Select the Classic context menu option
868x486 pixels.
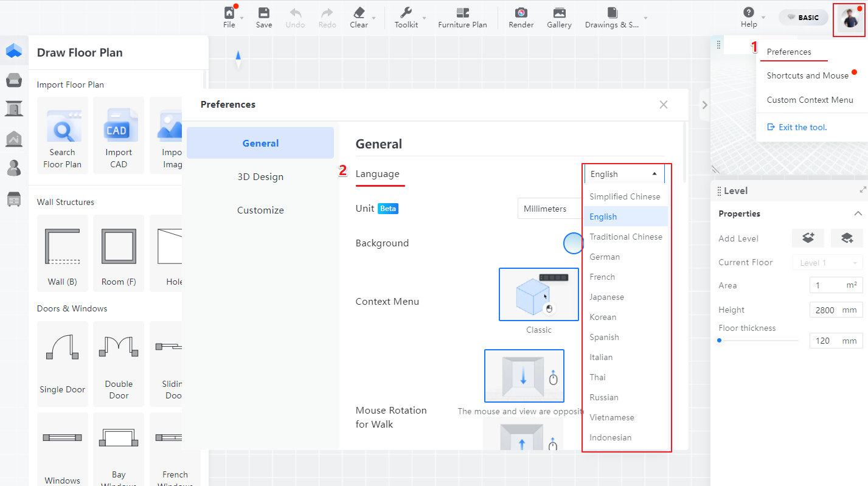pyautogui.click(x=538, y=294)
